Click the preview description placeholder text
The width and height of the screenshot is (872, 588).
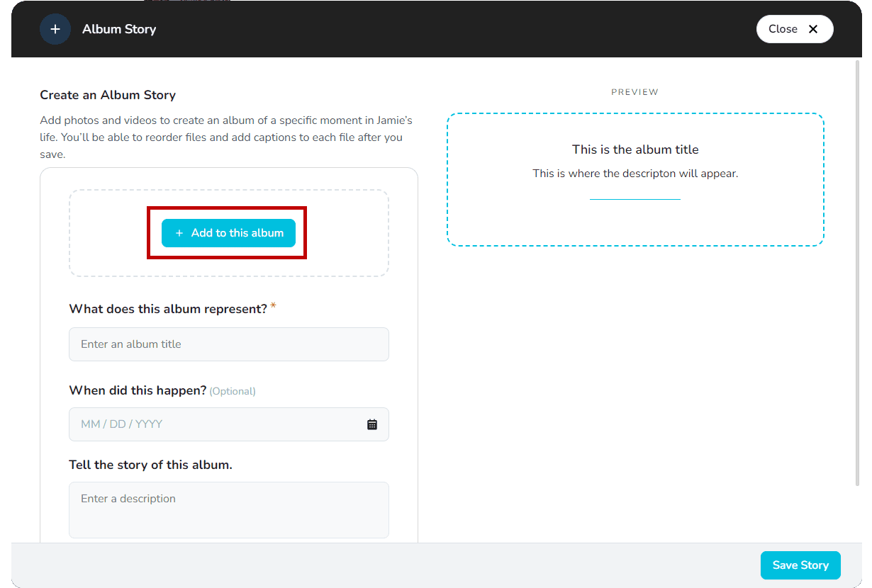(635, 174)
